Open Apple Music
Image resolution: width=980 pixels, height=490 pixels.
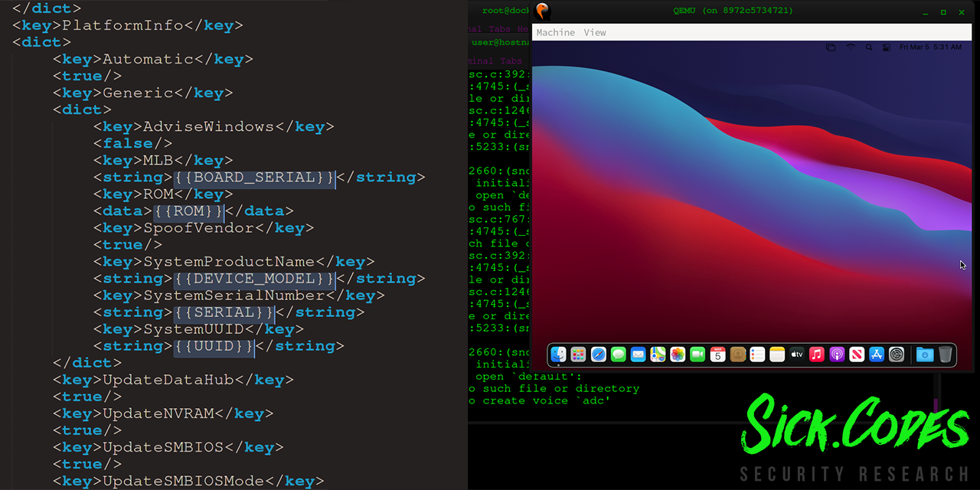click(816, 354)
